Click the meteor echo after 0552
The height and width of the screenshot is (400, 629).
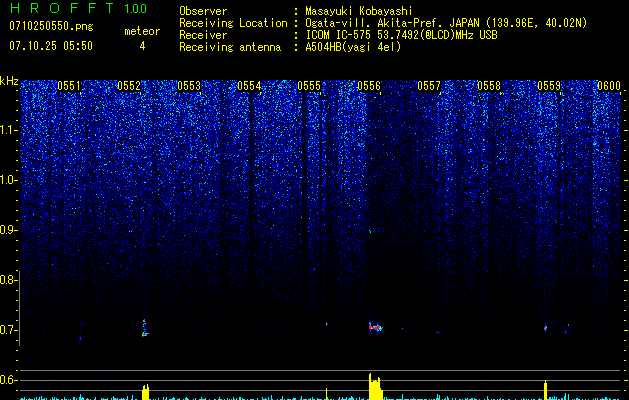[145, 328]
